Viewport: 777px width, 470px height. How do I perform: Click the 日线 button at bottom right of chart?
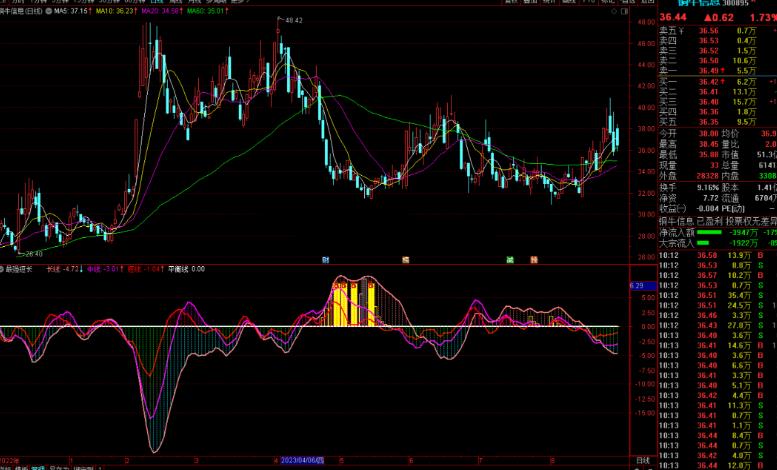[643, 461]
